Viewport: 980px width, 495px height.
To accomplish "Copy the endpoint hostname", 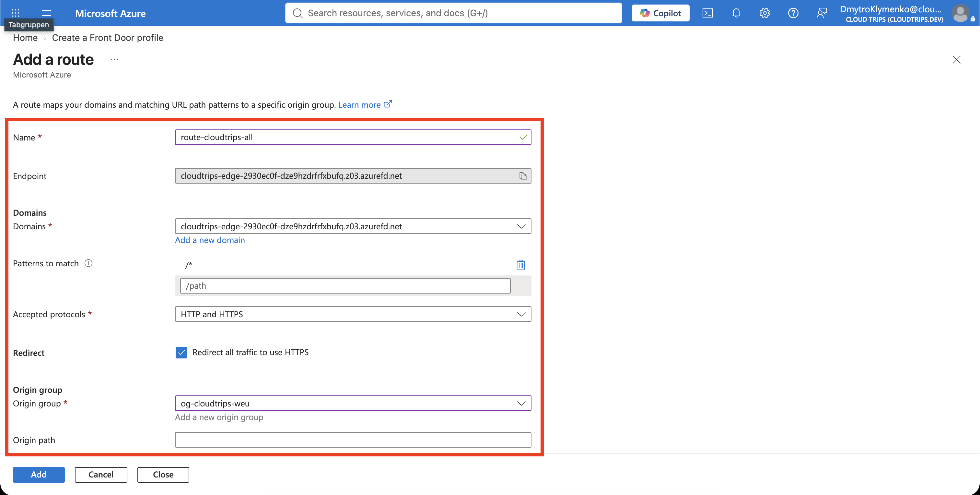I will [523, 176].
